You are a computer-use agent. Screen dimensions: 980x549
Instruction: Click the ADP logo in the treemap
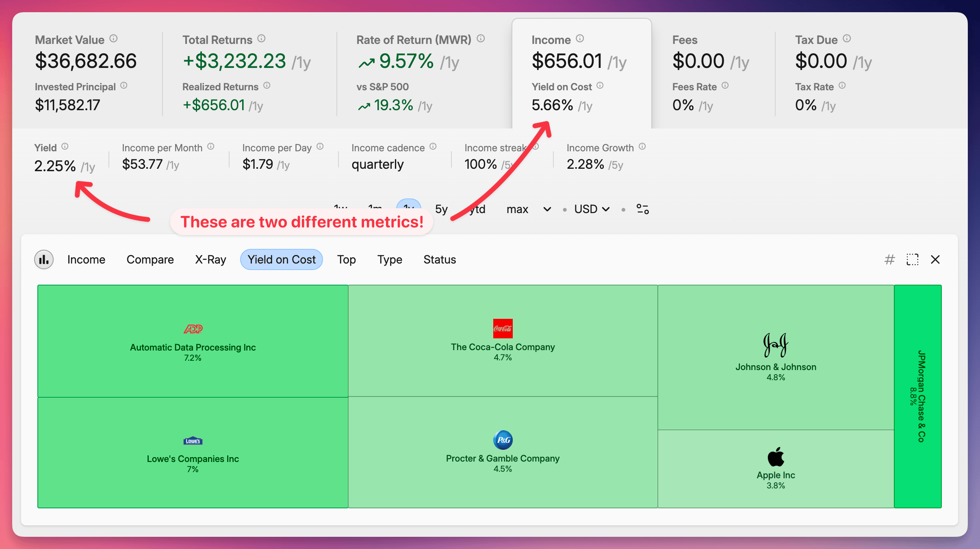click(193, 329)
